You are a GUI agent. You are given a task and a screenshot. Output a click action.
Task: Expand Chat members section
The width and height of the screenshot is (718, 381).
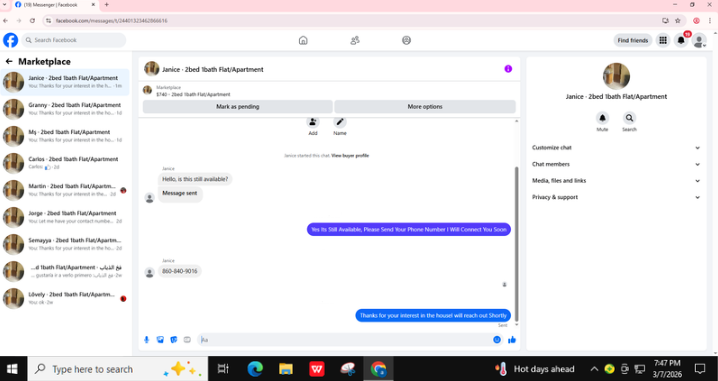point(616,164)
